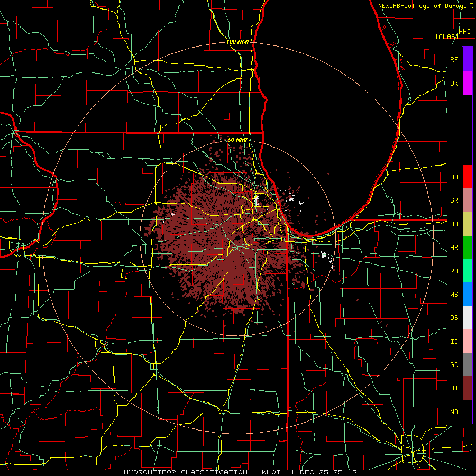Click the HA legend label
The image size is (476, 476).
point(454,177)
